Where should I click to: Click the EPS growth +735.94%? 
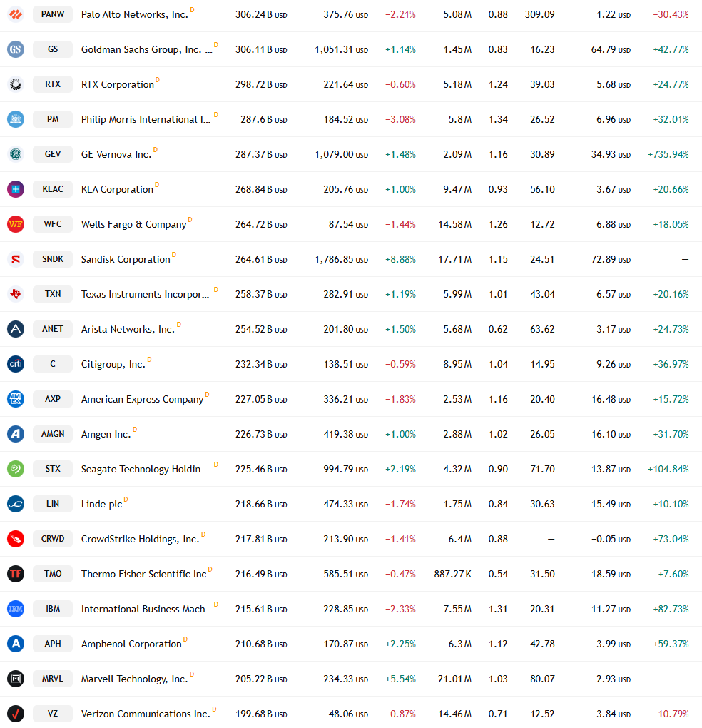point(668,154)
